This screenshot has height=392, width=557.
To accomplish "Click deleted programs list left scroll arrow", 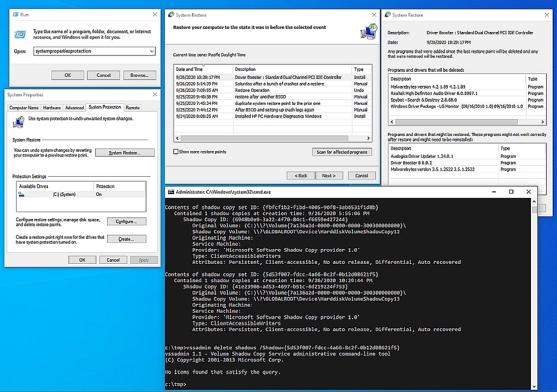I will pyautogui.click(x=392, y=122).
